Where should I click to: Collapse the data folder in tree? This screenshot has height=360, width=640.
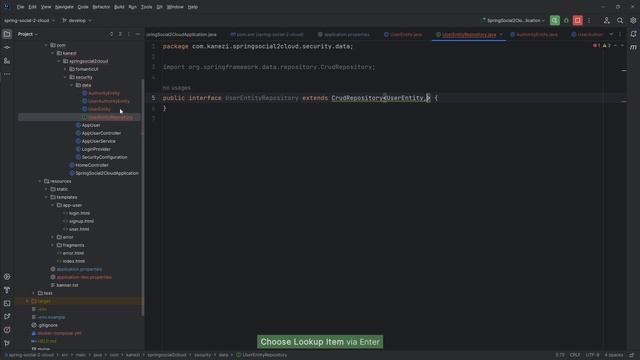coord(72,85)
